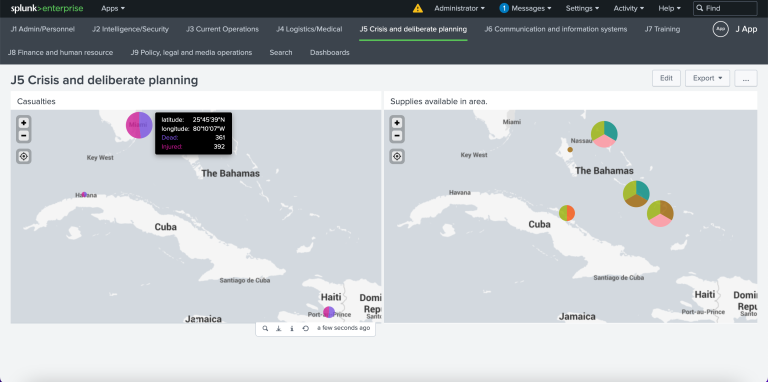Screen dimensions: 768x382
Task: Zoom out on the Casualties map
Action: (x=24, y=136)
